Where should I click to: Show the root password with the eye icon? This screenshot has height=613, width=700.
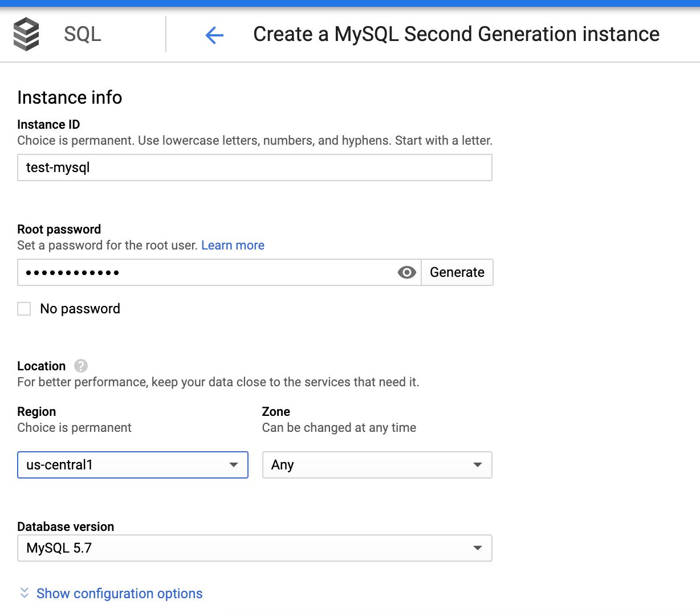pos(406,272)
